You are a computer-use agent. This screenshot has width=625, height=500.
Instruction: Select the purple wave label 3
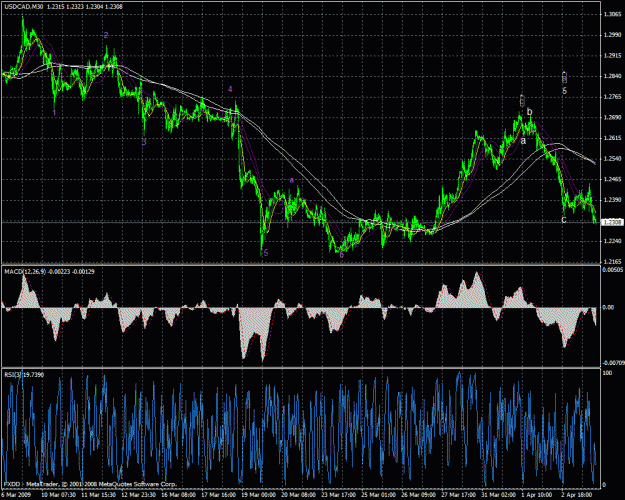[144, 142]
